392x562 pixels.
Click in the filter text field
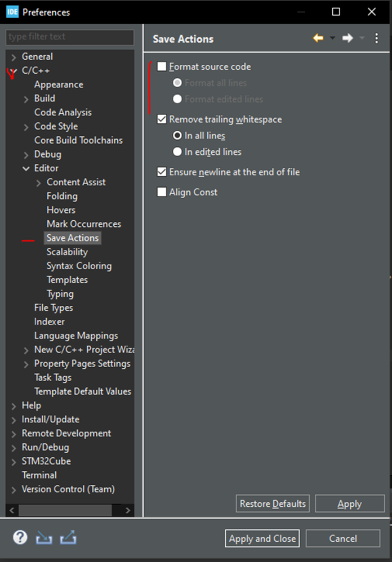(70, 37)
